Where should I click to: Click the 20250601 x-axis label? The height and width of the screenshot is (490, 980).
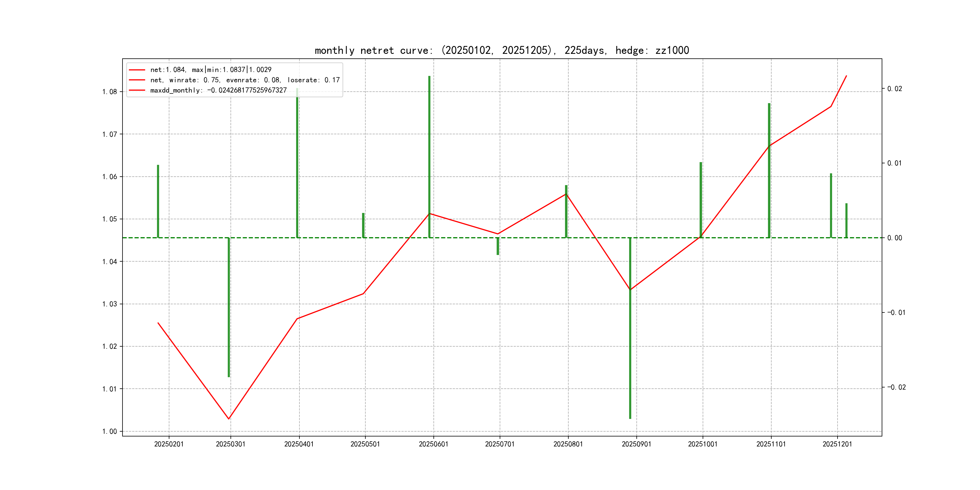pos(433,444)
